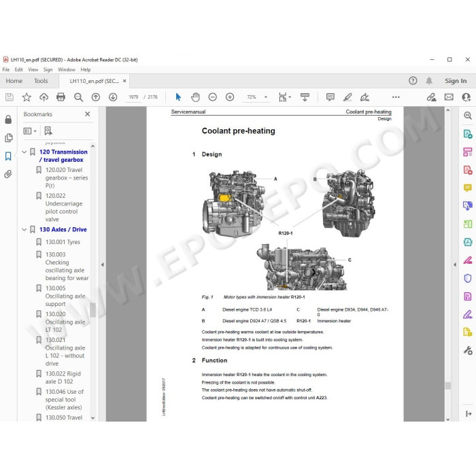This screenshot has height=476, width=476.
Task: Expand the right tools pane arrow
Action: pos(455,265)
